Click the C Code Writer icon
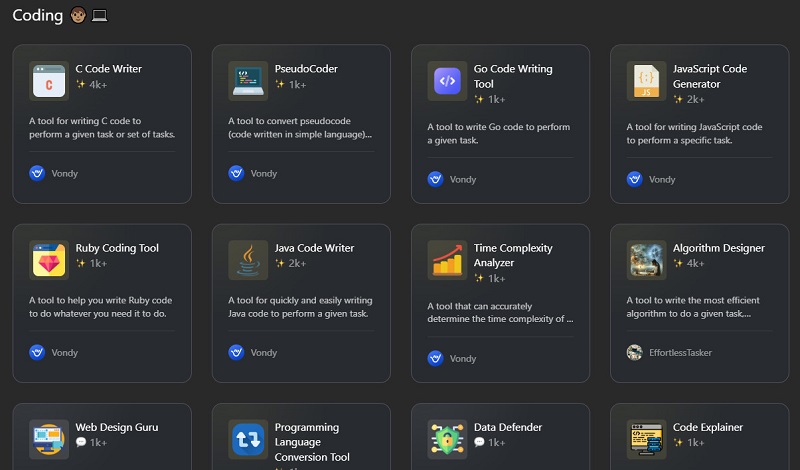The image size is (800, 470). coord(49,81)
